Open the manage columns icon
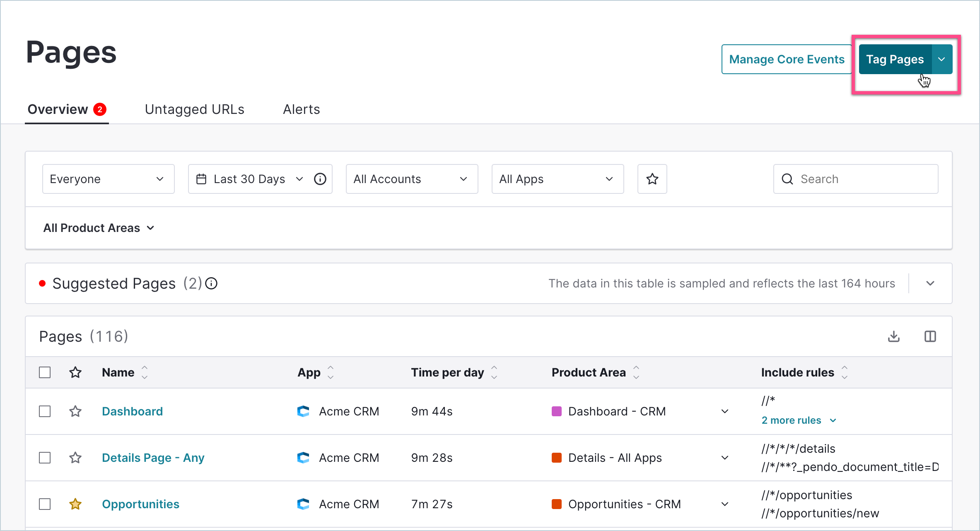 930,336
